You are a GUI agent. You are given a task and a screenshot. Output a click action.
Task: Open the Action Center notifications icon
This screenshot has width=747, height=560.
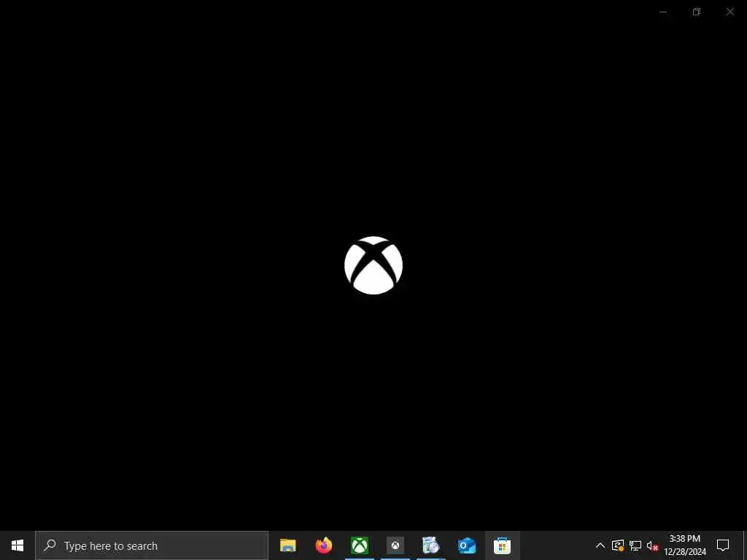[x=723, y=545]
